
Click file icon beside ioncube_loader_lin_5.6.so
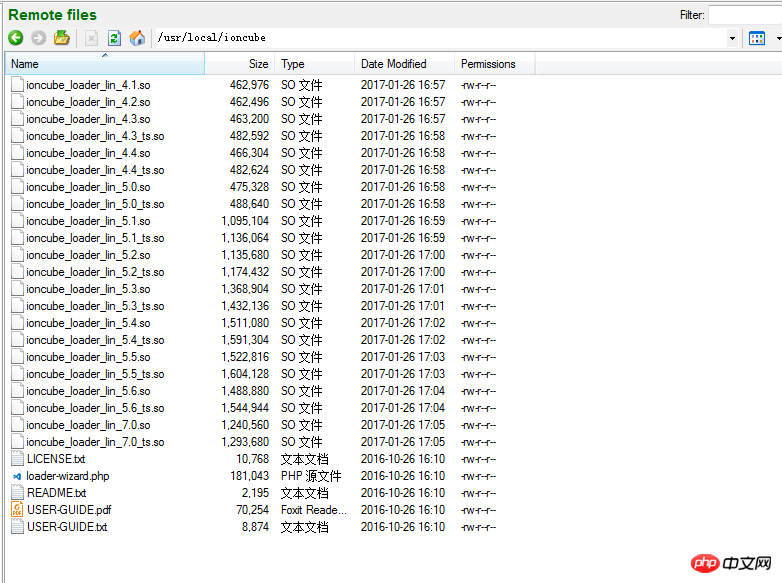pos(17,390)
